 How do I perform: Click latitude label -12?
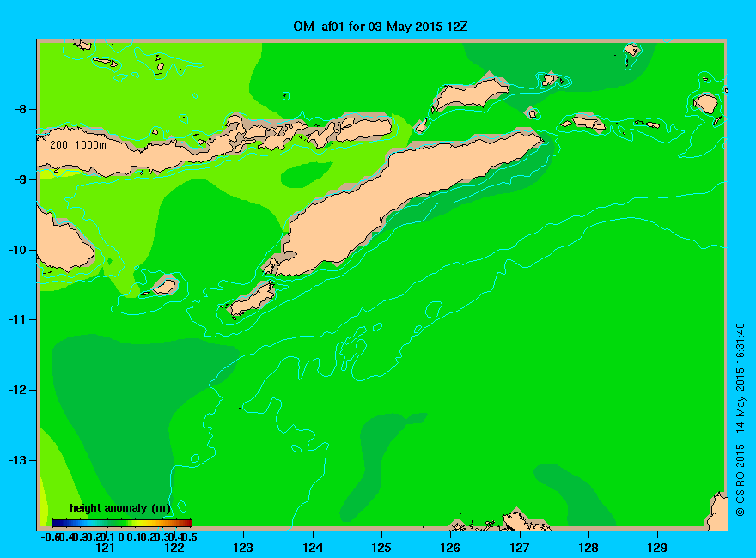pos(18,390)
